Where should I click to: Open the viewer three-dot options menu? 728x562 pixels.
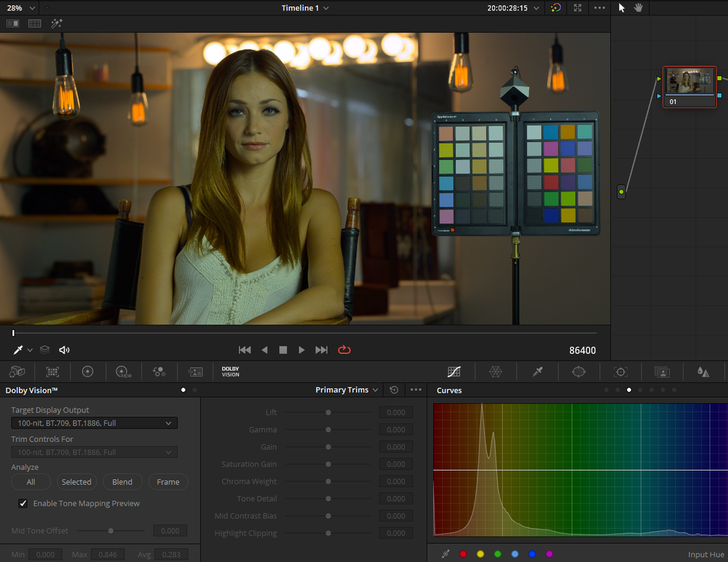pos(600,8)
